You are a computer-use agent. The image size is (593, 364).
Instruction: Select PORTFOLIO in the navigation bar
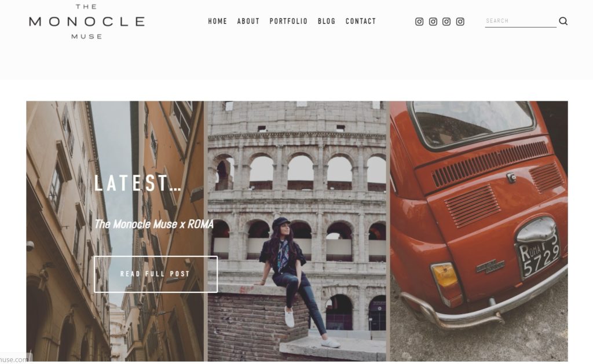288,21
